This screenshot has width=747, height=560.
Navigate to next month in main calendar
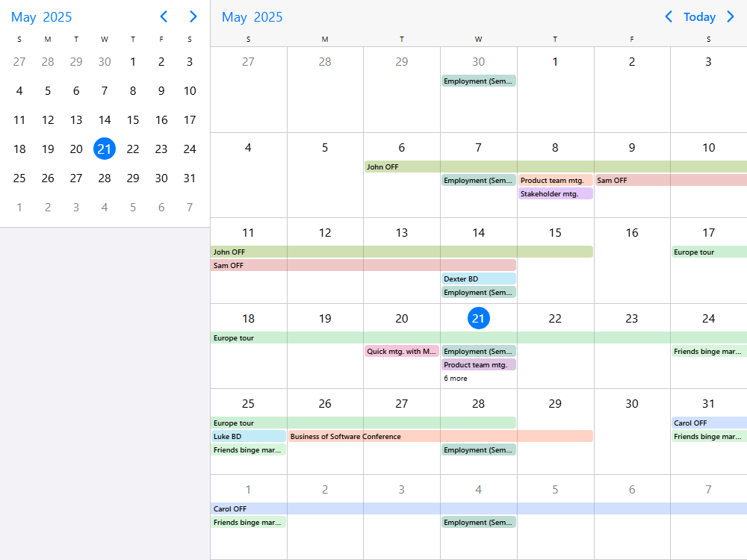coord(731,16)
